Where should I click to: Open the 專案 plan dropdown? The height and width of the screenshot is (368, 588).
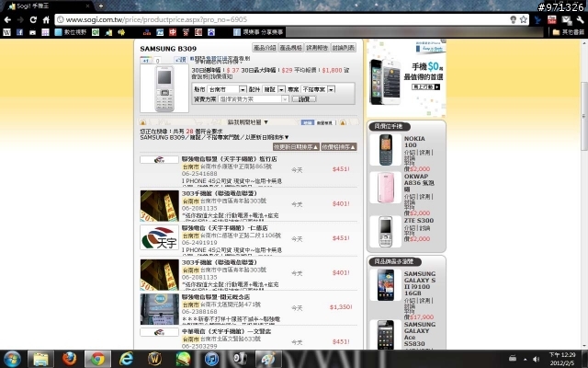[318, 89]
